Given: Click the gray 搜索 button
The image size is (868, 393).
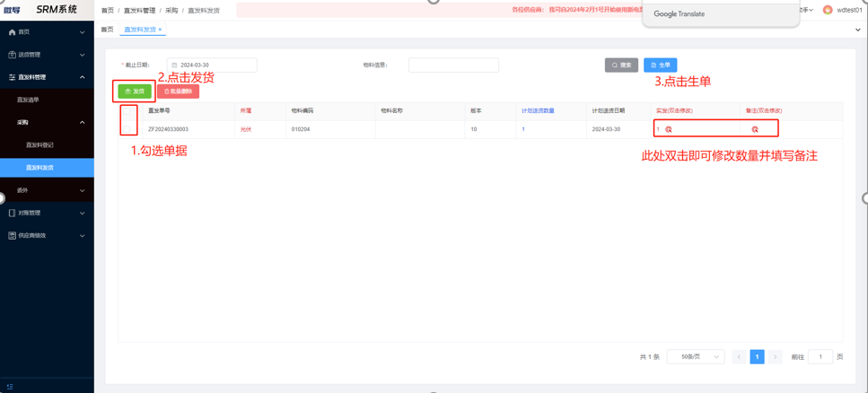Looking at the screenshot, I should click(x=621, y=65).
